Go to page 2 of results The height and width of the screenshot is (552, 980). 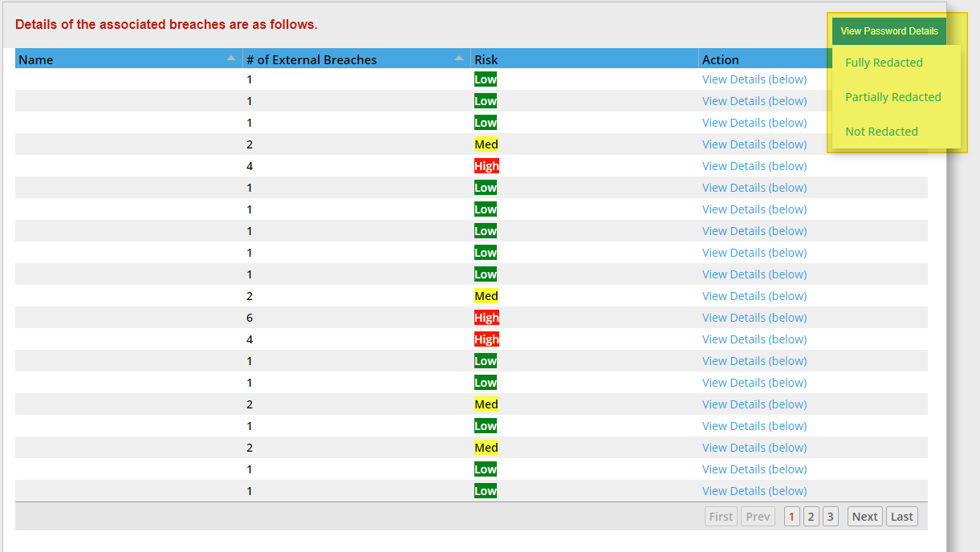click(811, 517)
